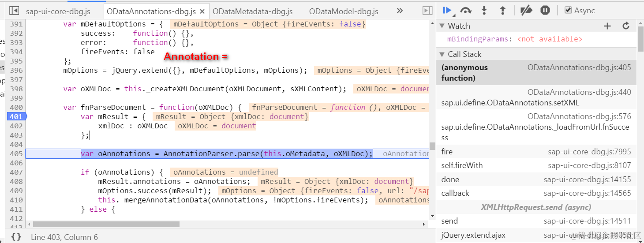Step out of current function
Image resolution: width=644 pixels, height=243 pixels.
click(502, 10)
